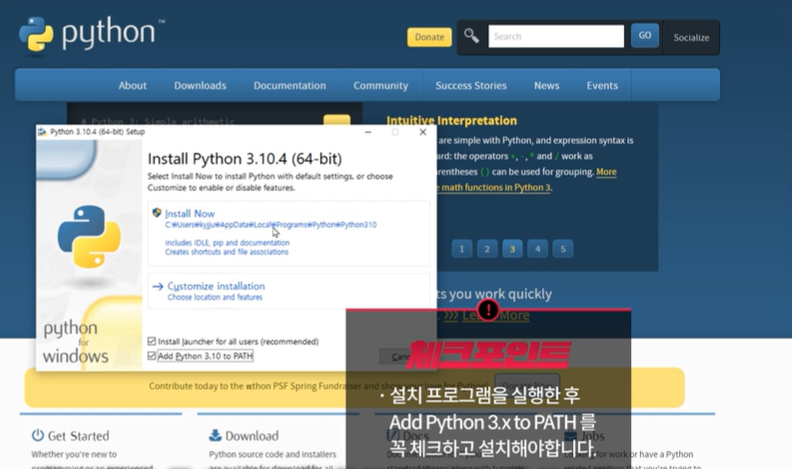Open the Socialize menu

click(691, 37)
